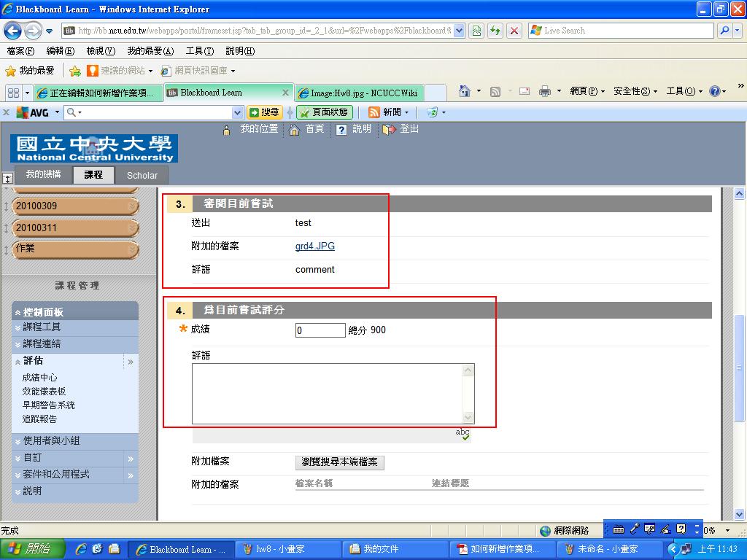Click the IE refresh page icon
The image size is (747, 560).
(x=496, y=31)
